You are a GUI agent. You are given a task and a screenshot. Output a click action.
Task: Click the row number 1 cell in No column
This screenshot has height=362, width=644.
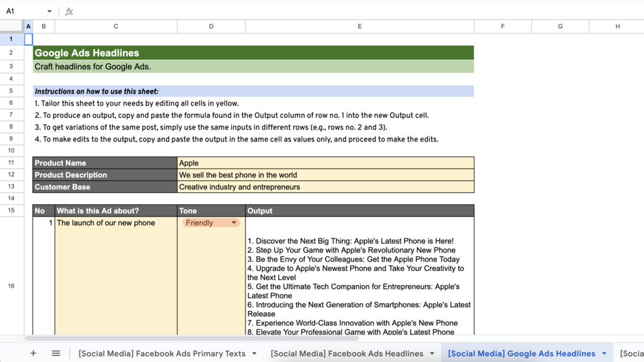pyautogui.click(x=44, y=276)
